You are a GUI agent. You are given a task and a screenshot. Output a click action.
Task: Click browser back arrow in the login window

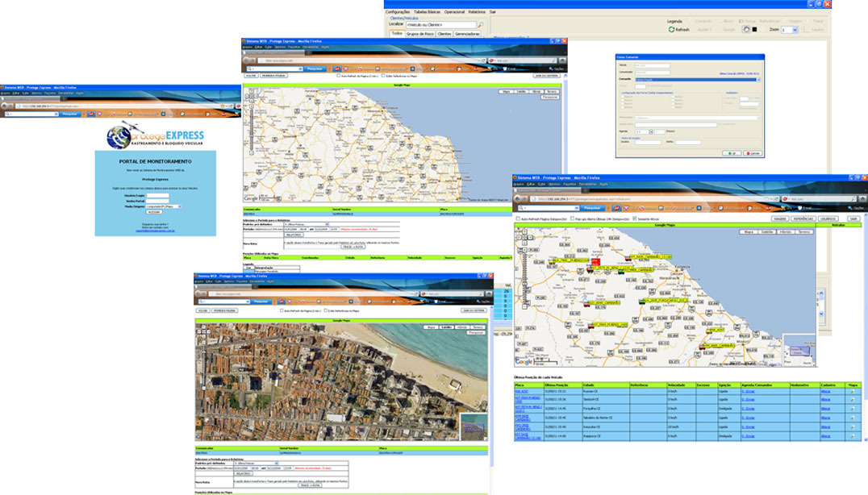pyautogui.click(x=4, y=106)
